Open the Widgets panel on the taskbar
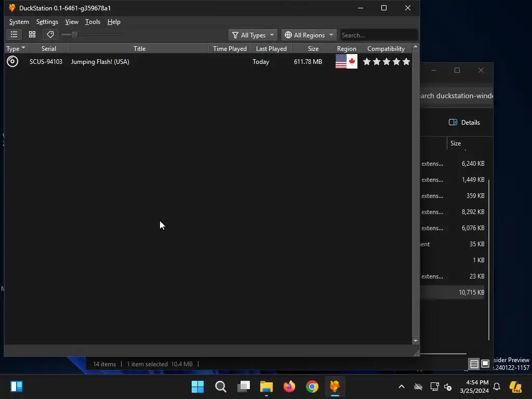This screenshot has height=399, width=532. pos(17,387)
